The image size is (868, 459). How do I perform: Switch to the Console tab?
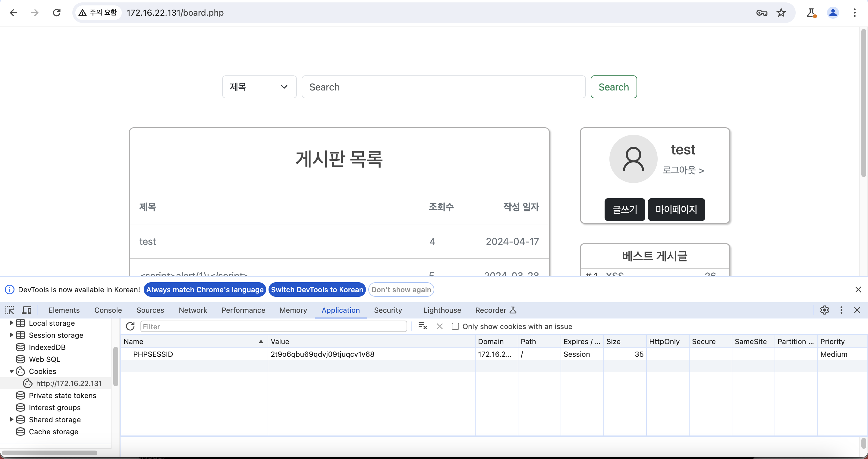[108, 310]
